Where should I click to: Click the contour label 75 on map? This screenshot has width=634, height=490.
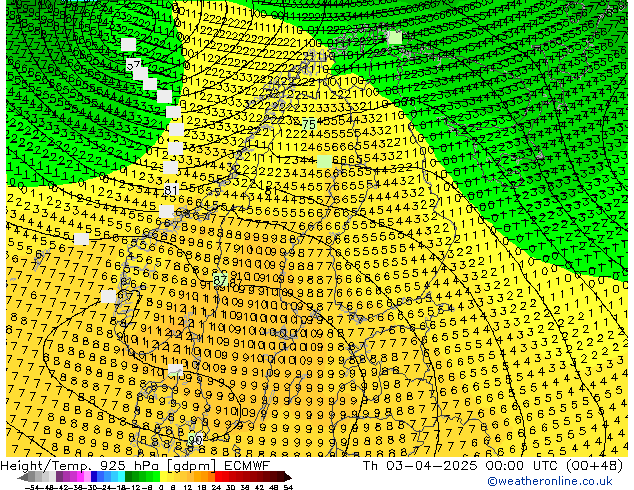pyautogui.click(x=309, y=124)
